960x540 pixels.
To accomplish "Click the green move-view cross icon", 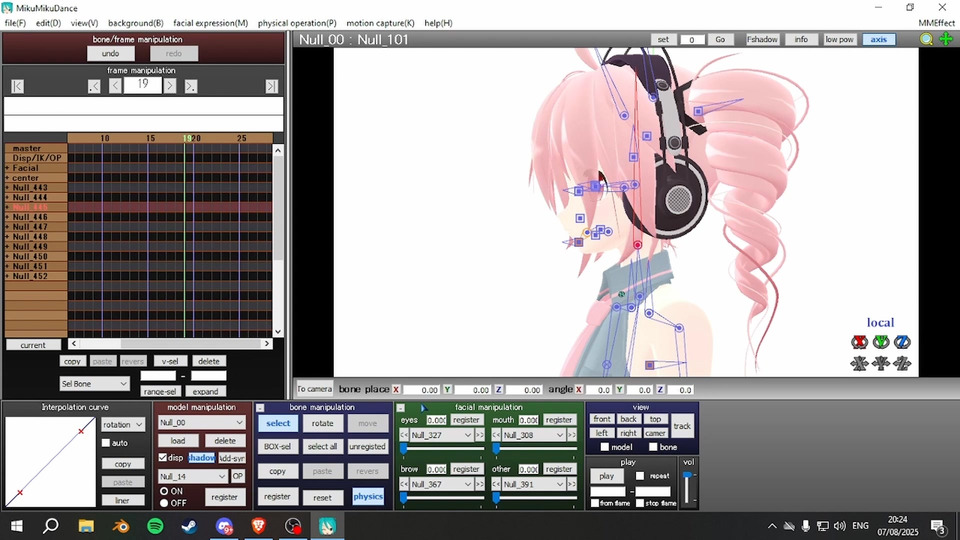I will (946, 39).
